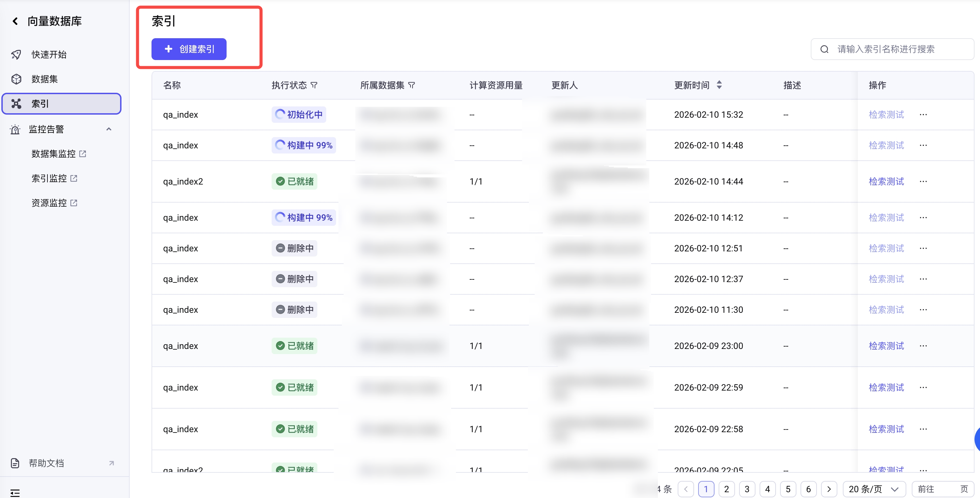Viewport: 980px width, 498px height.
Task: Open 帮助文档 from the sidebar
Action: (46, 463)
